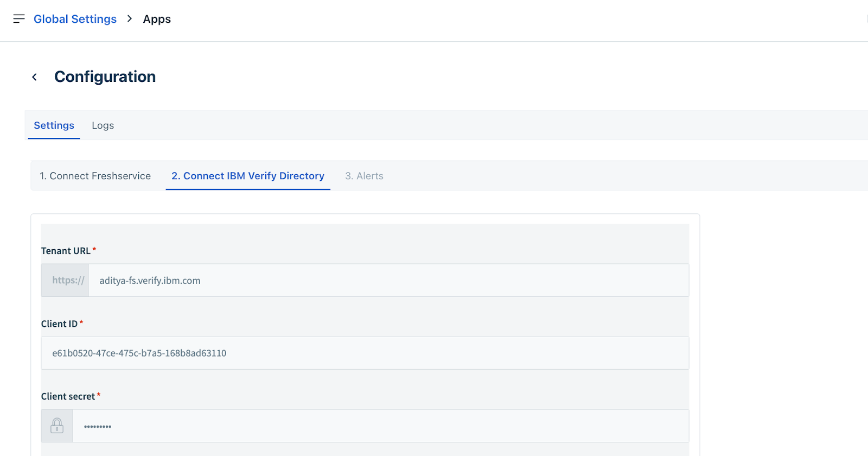The height and width of the screenshot is (456, 868).
Task: Click the Apps breadcrumb text
Action: coord(157,19)
